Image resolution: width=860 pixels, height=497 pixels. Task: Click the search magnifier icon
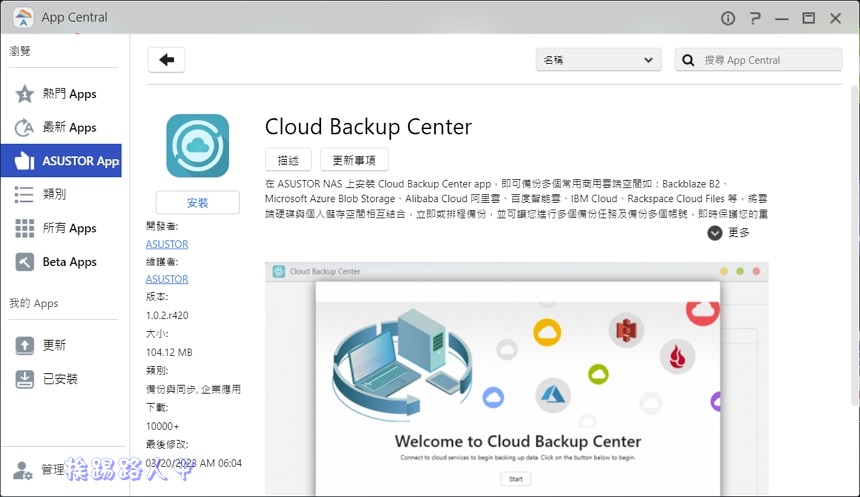(688, 60)
